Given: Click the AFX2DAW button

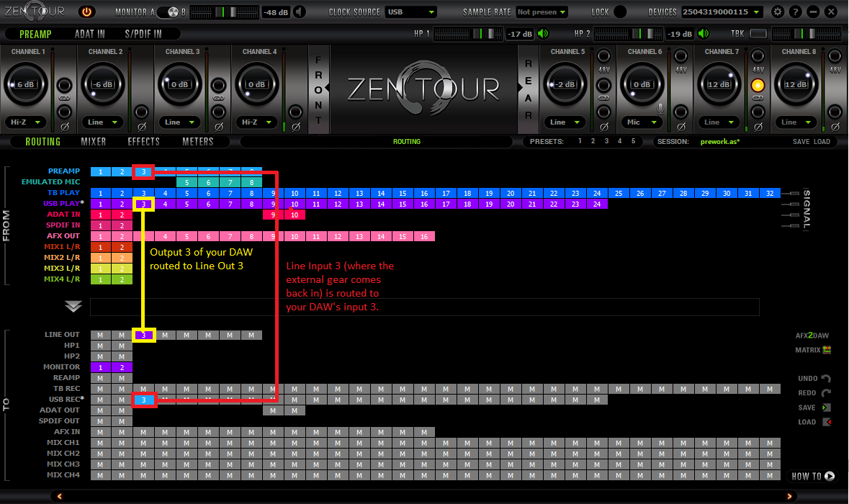Looking at the screenshot, I should pyautogui.click(x=812, y=336).
